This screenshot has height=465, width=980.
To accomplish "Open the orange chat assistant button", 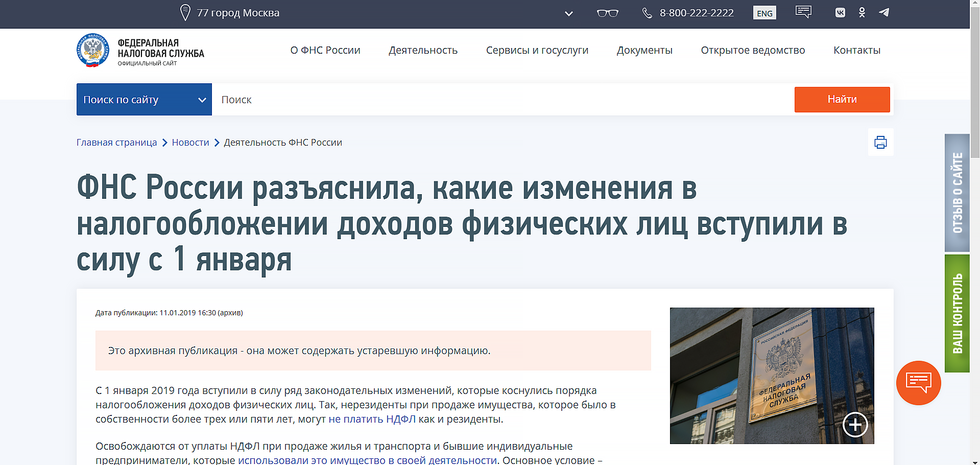I will (918, 383).
